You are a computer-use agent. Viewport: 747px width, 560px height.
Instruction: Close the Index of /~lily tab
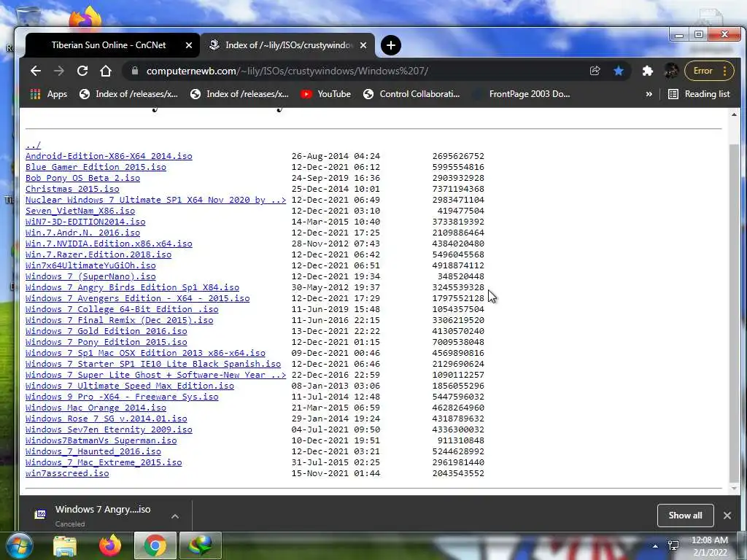[x=363, y=45]
